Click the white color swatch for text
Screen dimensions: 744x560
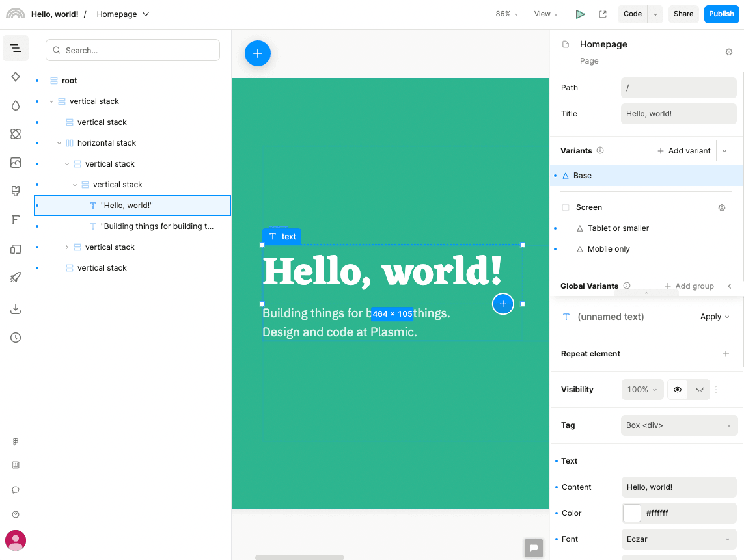tap(631, 513)
